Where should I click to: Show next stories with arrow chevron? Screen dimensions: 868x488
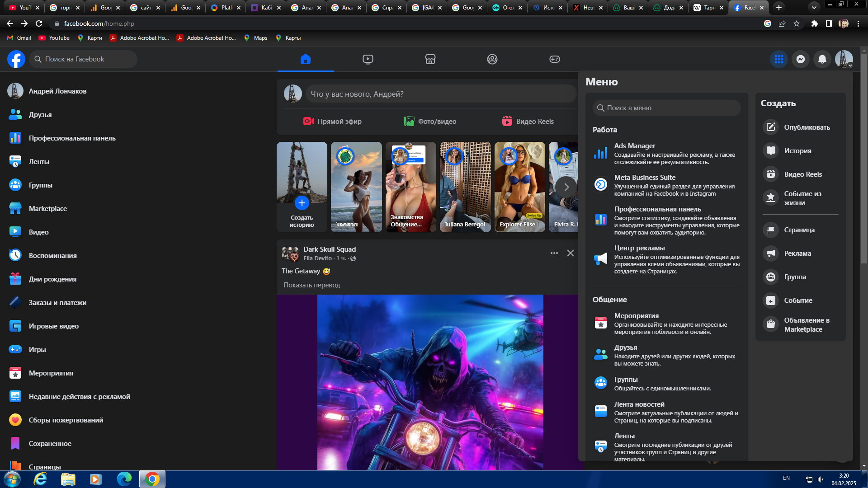566,187
